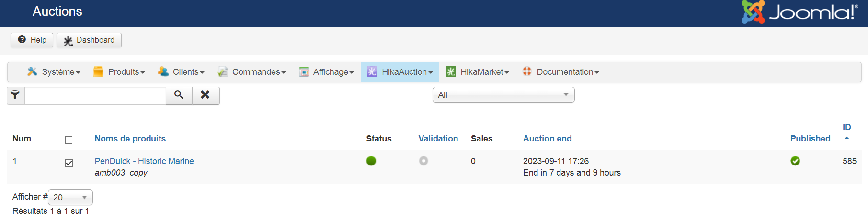The image size is (868, 224).
Task: Open the Afficher # 20 dropdown
Action: click(x=70, y=197)
